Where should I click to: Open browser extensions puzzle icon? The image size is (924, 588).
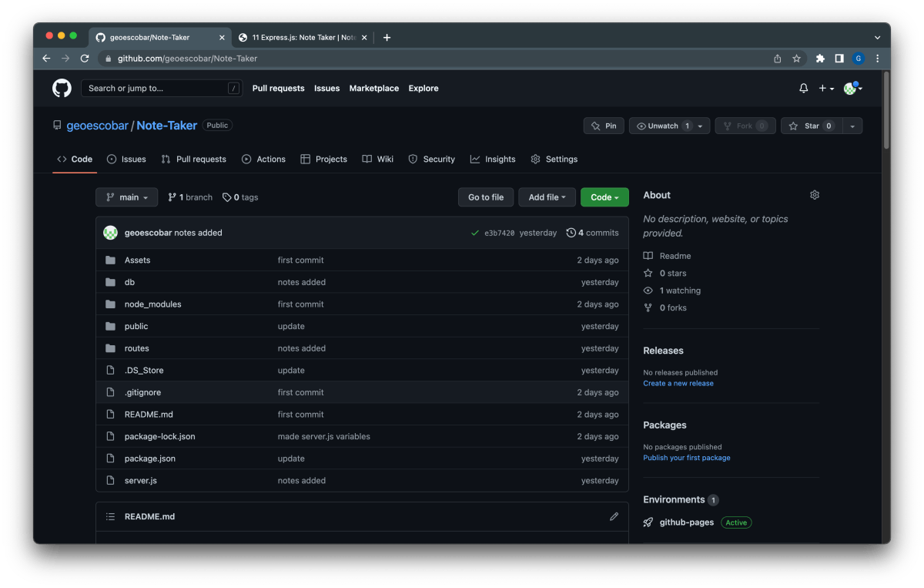pyautogui.click(x=820, y=59)
